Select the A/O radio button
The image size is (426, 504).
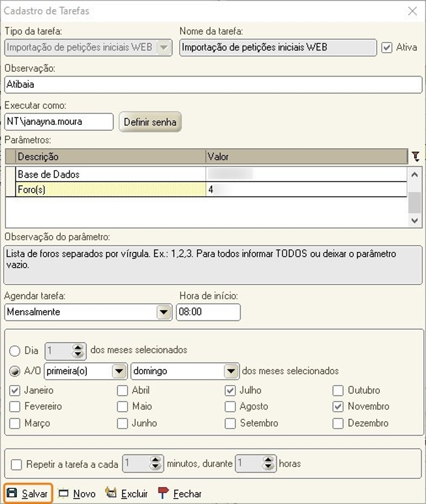pyautogui.click(x=15, y=371)
